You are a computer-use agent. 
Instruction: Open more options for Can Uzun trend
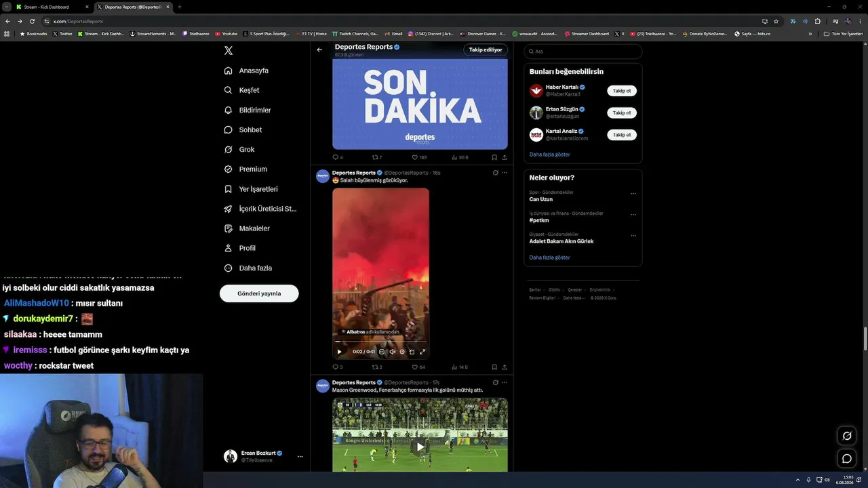pyautogui.click(x=633, y=194)
